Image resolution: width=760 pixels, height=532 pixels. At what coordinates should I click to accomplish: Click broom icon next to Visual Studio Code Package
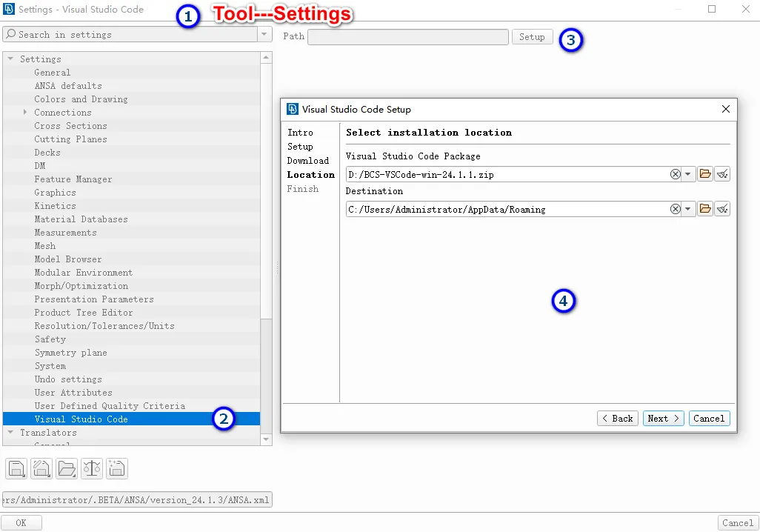722,174
